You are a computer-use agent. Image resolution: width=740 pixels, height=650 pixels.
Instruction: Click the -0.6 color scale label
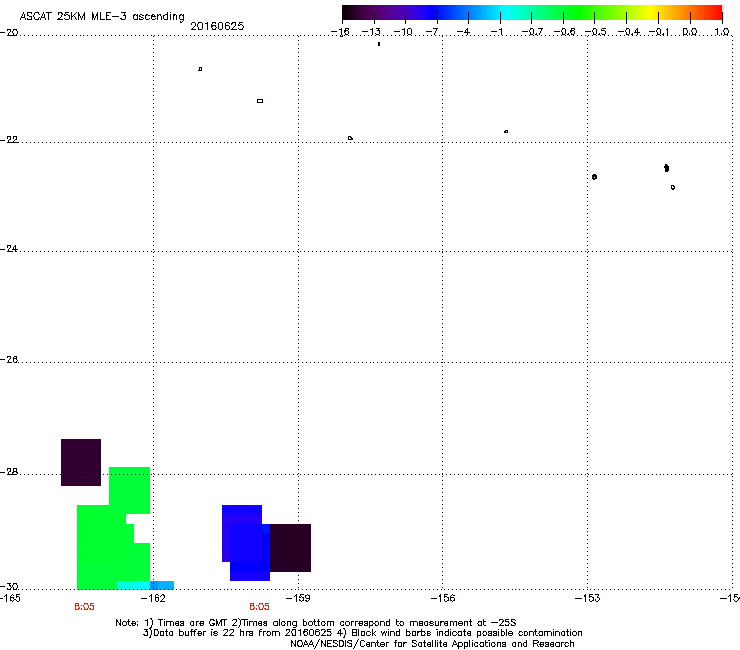click(x=564, y=32)
